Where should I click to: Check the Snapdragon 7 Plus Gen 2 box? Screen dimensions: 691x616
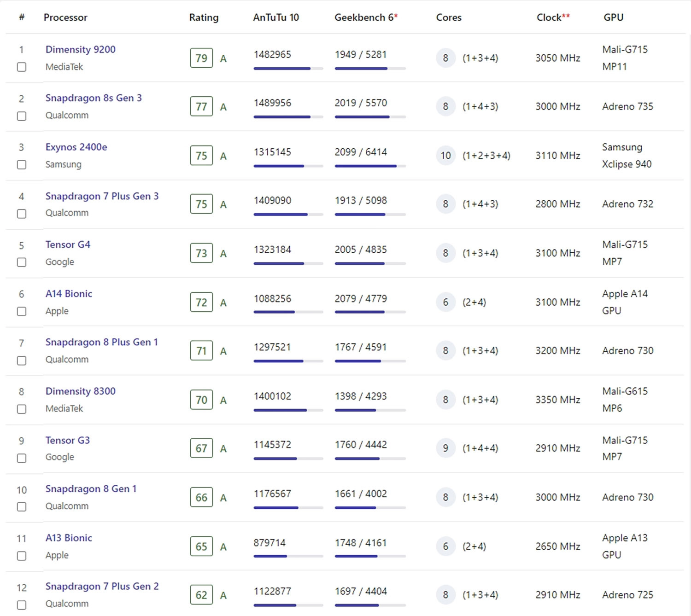click(22, 605)
